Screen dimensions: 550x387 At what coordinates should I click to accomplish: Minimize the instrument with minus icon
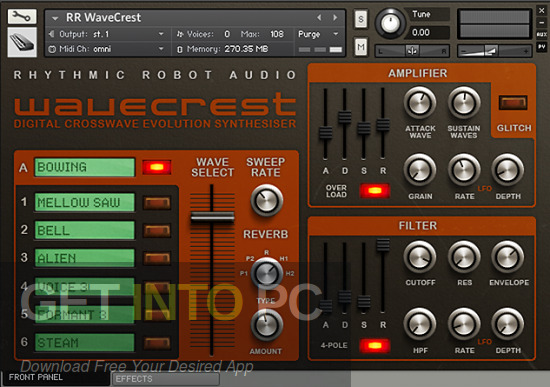[542, 23]
